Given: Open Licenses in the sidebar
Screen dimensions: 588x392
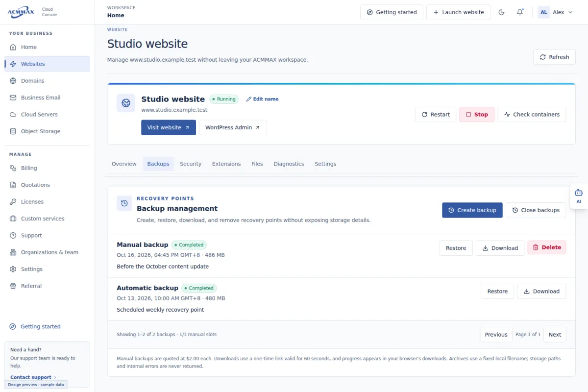Looking at the screenshot, I should [x=47, y=202].
